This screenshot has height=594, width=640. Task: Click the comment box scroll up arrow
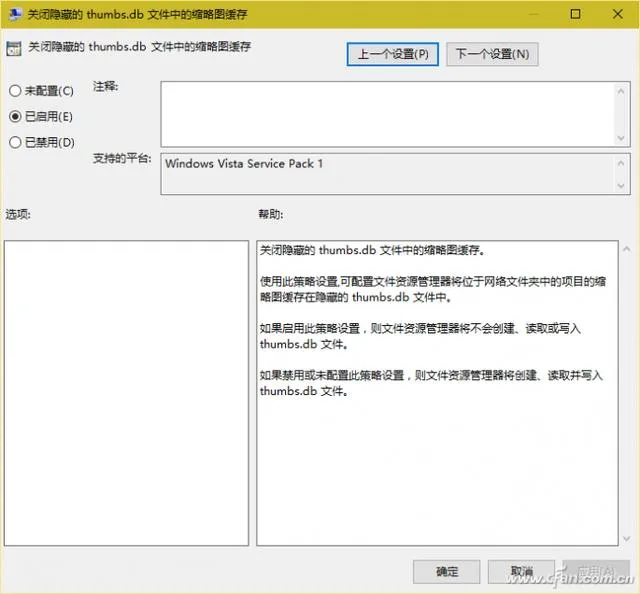click(x=621, y=91)
